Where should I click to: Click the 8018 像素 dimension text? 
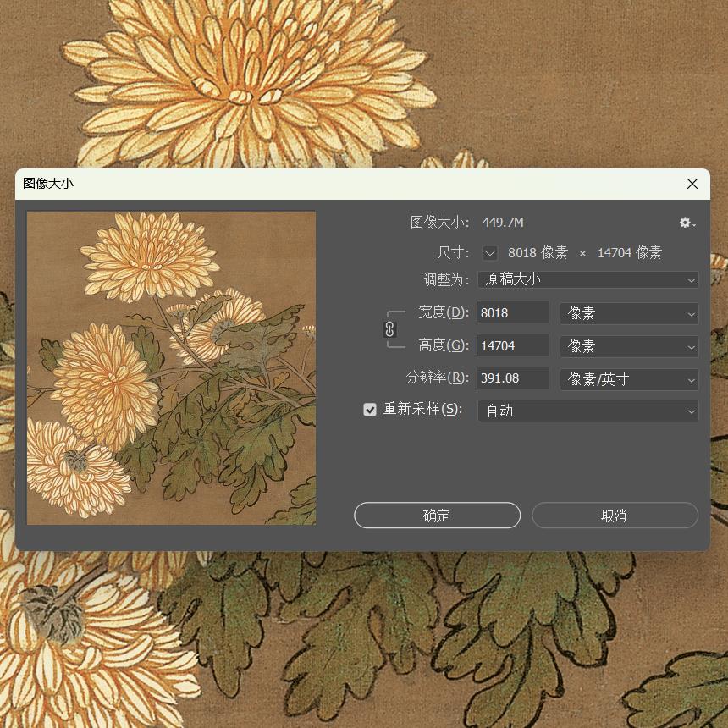[x=538, y=252]
